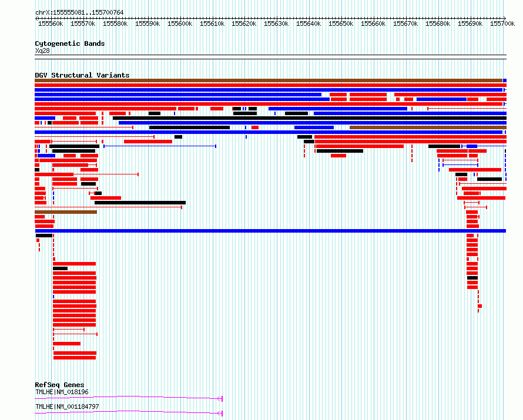Select the black variant bar spanning 155642k to 155656k
This screenshot has width=523, height=420.
[x=340, y=151]
